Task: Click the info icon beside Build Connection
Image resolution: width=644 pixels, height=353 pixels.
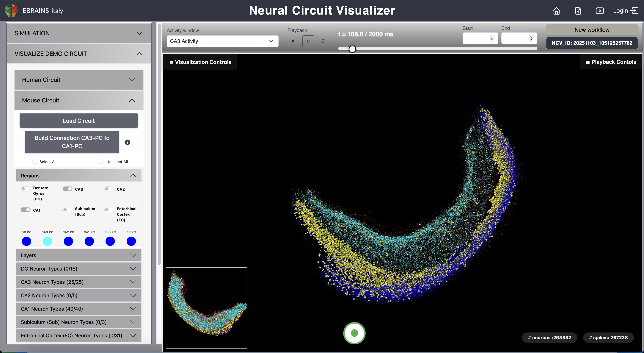Action: (128, 142)
